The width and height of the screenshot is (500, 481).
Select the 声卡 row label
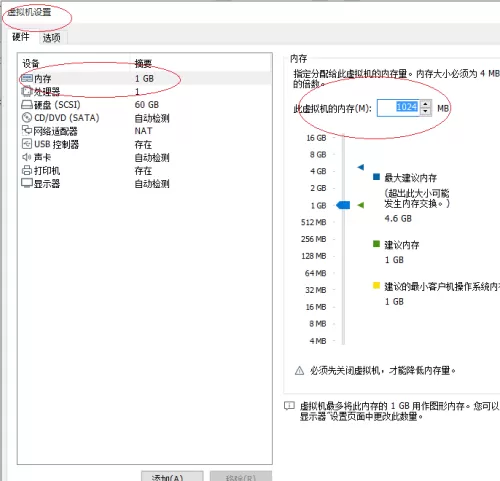tap(43, 157)
